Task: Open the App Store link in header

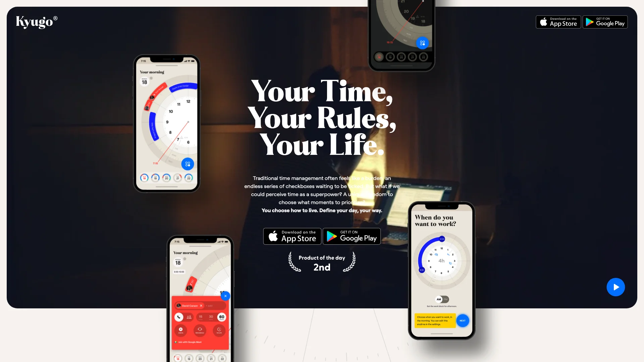Action: 558,22
